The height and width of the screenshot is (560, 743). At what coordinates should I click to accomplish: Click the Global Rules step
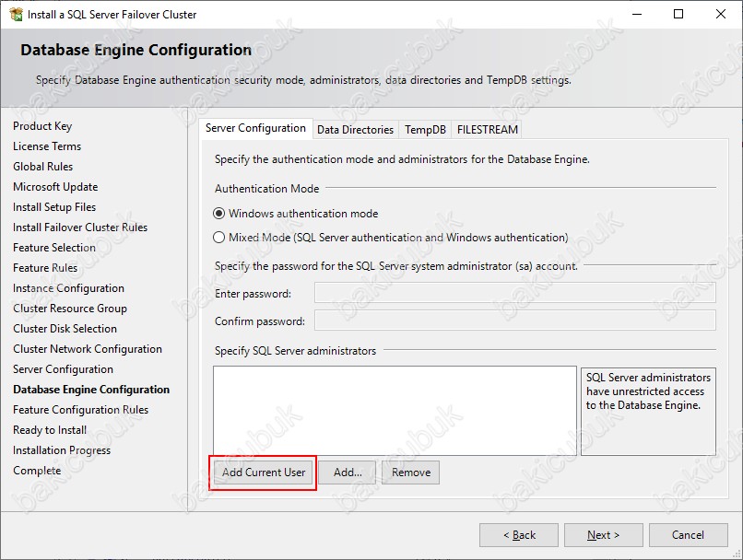(43, 167)
